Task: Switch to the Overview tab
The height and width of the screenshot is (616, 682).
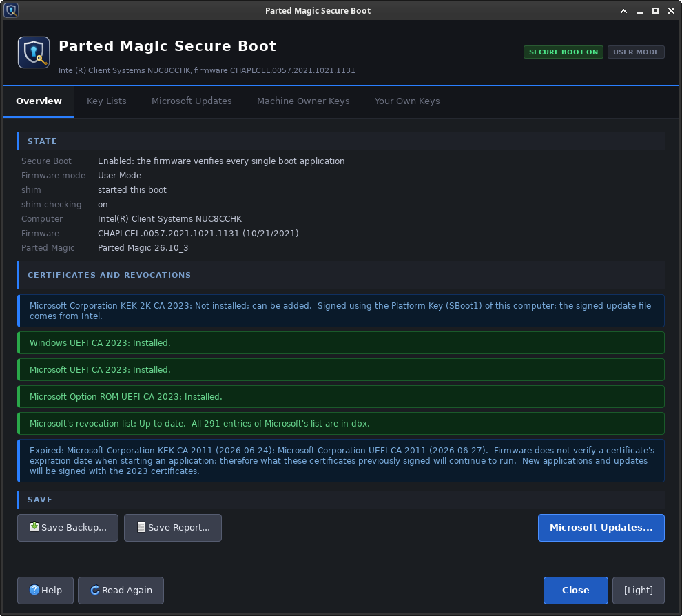Action: click(x=39, y=101)
